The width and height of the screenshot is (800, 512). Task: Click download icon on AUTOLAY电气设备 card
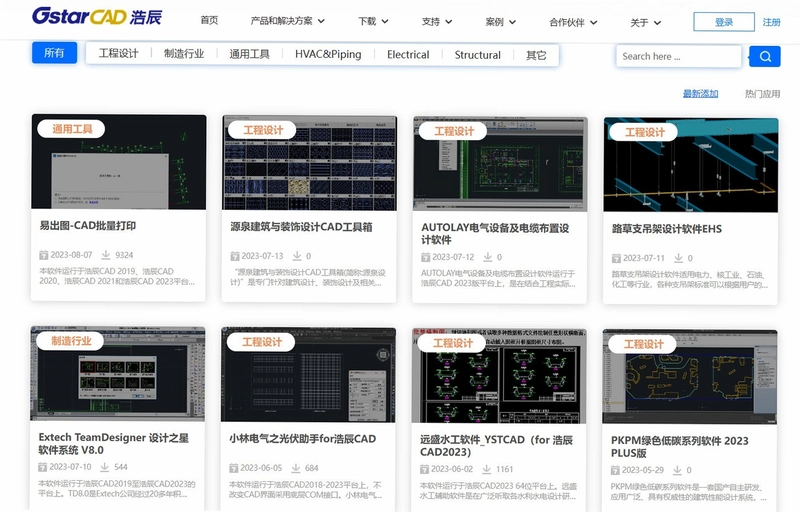click(487, 257)
